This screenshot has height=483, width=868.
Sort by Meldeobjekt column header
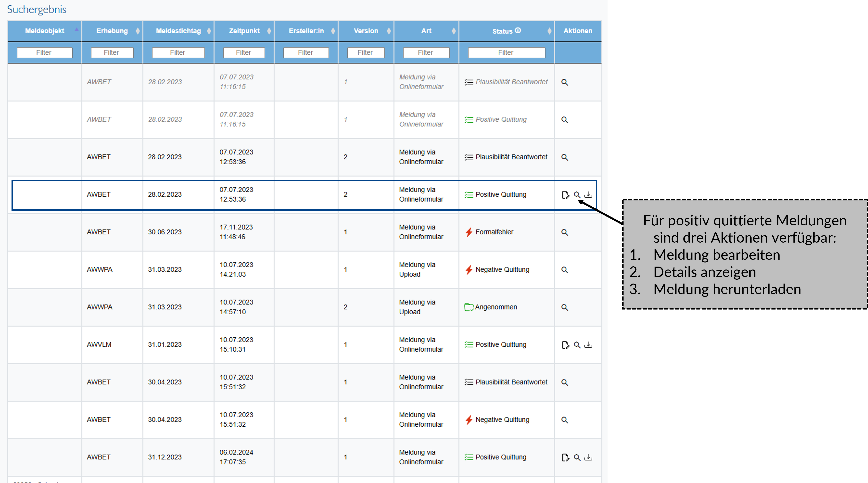[x=44, y=31]
